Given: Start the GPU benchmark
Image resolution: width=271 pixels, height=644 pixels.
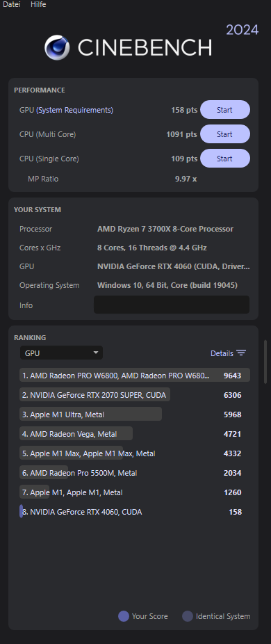Looking at the screenshot, I should [225, 110].
